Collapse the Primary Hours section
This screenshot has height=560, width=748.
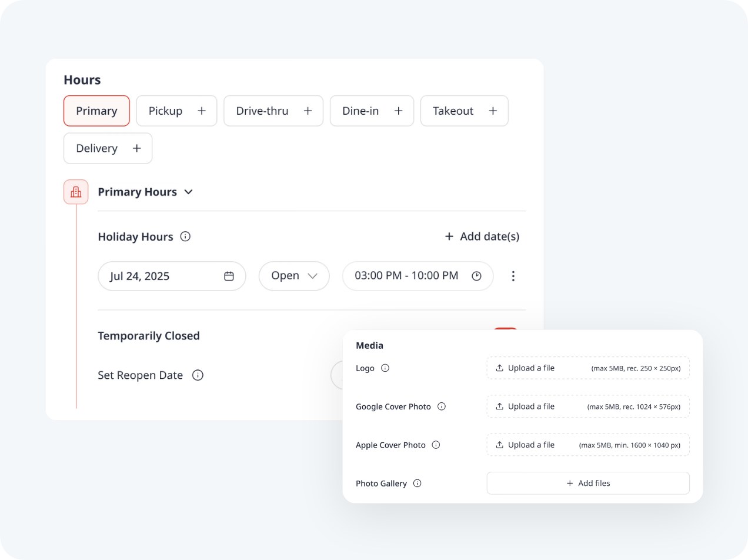point(188,192)
